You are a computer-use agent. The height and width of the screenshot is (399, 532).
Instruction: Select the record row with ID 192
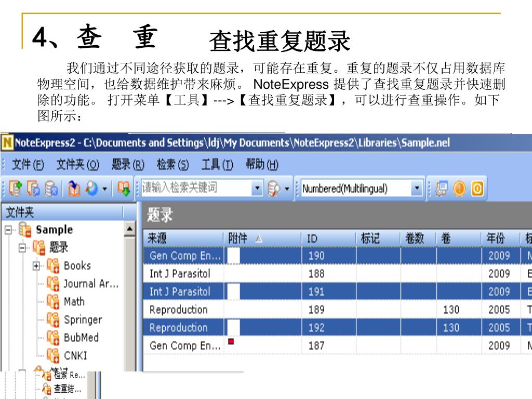click(338, 327)
